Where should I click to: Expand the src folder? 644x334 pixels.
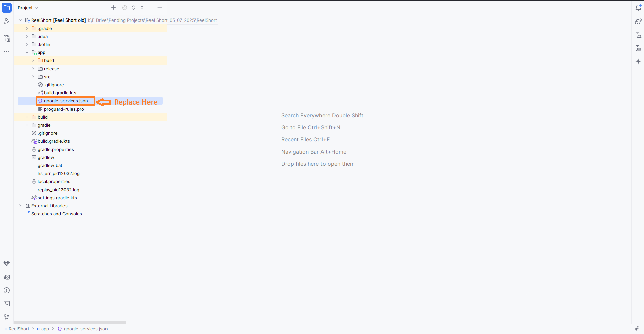click(x=33, y=77)
